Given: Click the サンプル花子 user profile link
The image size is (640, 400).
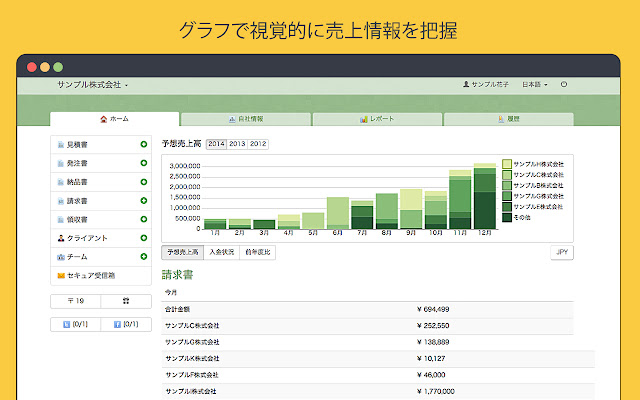Looking at the screenshot, I should click(486, 85).
